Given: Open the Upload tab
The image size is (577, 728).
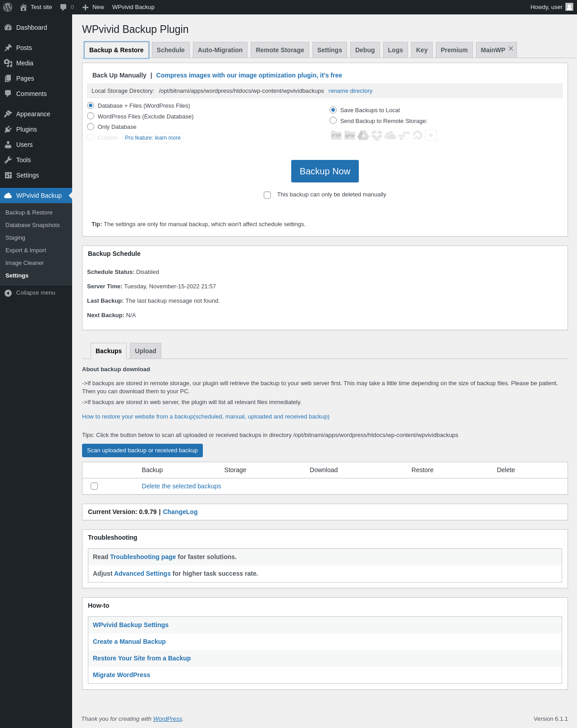Looking at the screenshot, I should 146,351.
